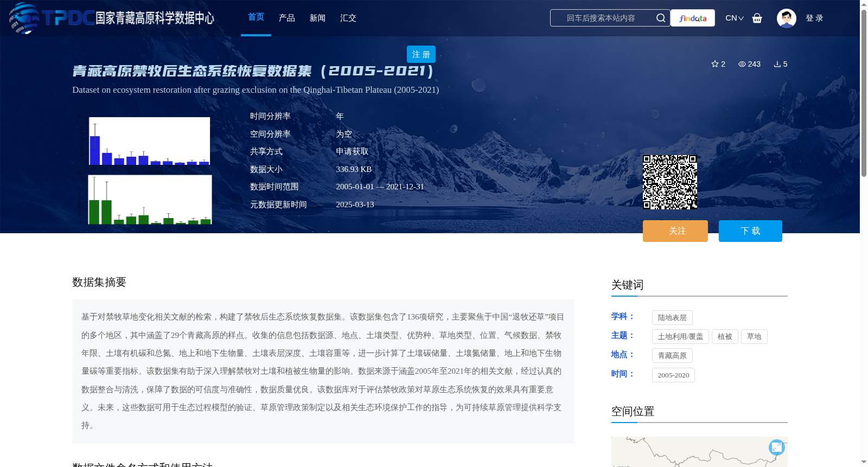Click the 336.93 KB data size value
The height and width of the screenshot is (467, 868).
click(354, 169)
